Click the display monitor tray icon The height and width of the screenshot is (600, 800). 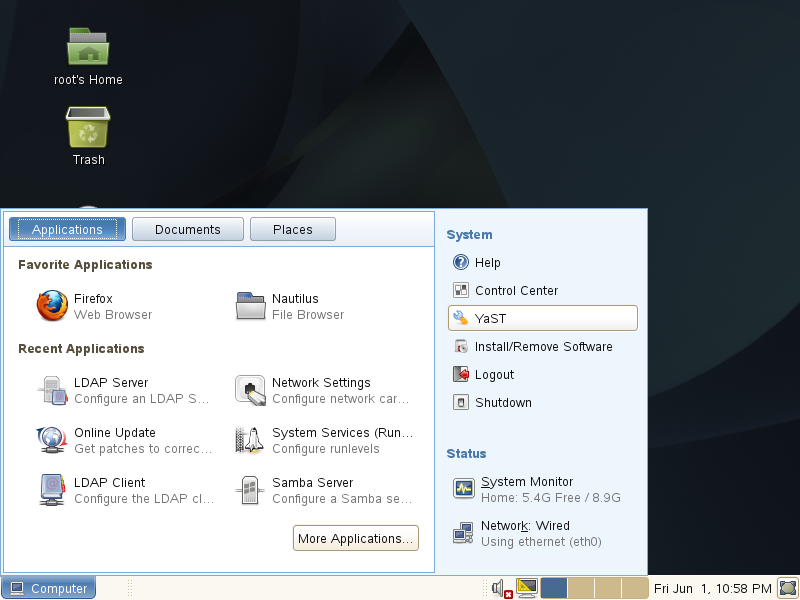pos(527,588)
